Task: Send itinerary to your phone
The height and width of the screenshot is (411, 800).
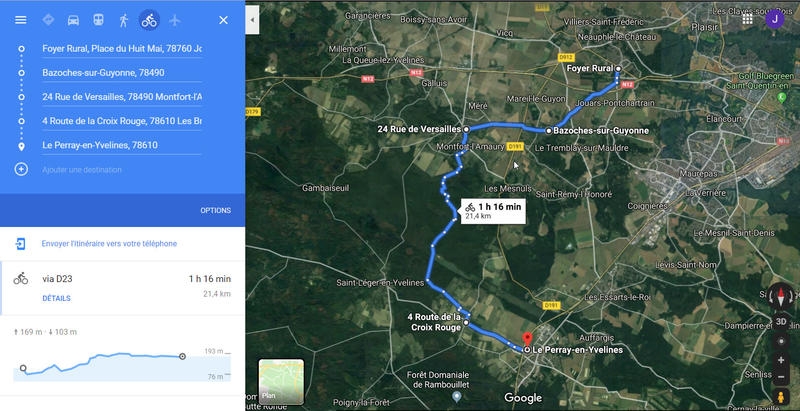Action: pyautogui.click(x=109, y=244)
